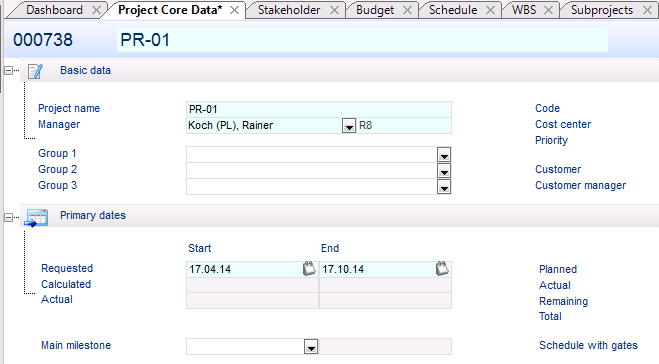
Task: Click the Calculated start date field
Action: tap(252, 285)
